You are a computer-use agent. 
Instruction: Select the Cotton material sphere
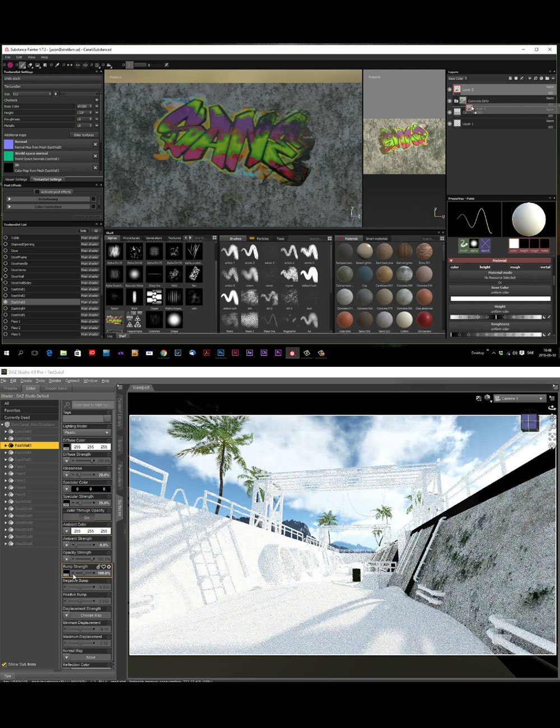404,320
